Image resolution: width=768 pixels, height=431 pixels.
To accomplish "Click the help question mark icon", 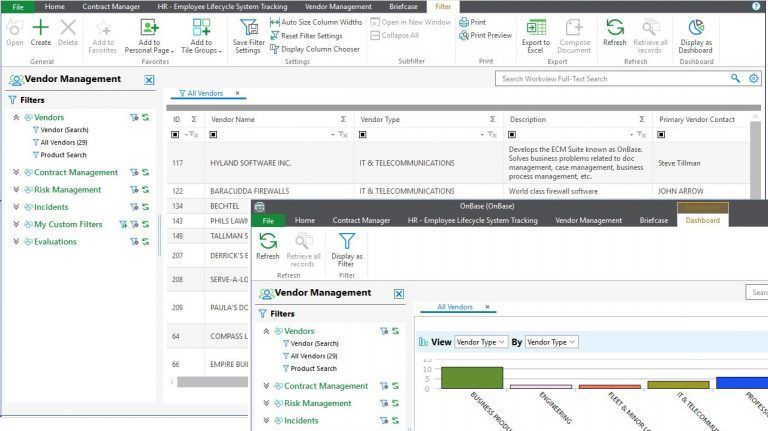I will click(x=756, y=6).
